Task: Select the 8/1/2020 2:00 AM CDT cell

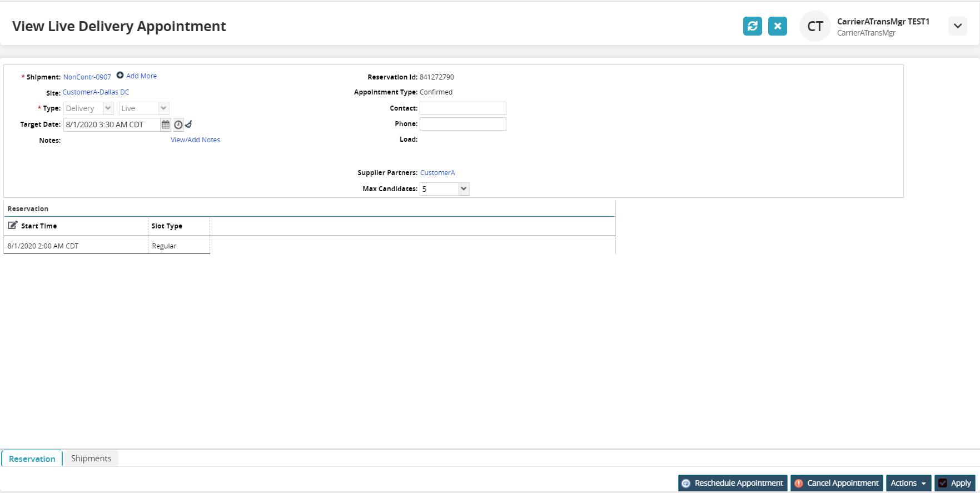Action: [x=76, y=246]
